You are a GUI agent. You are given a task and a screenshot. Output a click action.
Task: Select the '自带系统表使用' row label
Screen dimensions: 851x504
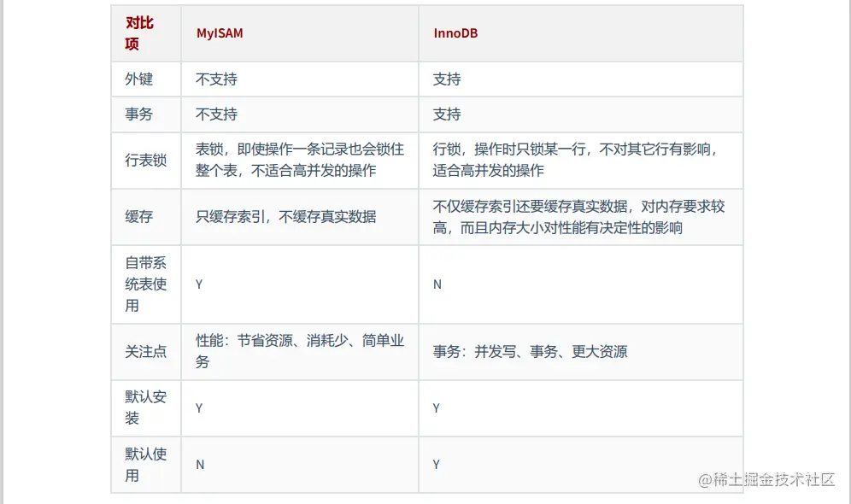pos(145,284)
